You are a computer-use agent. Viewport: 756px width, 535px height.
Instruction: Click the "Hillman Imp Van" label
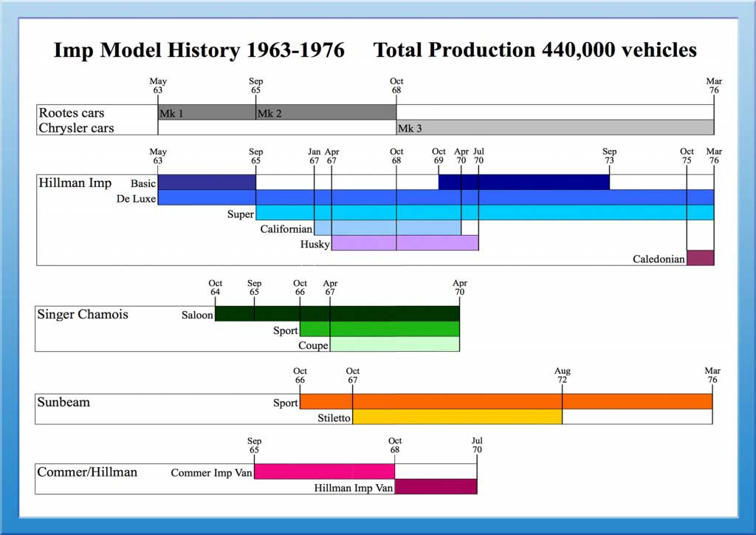tap(354, 488)
